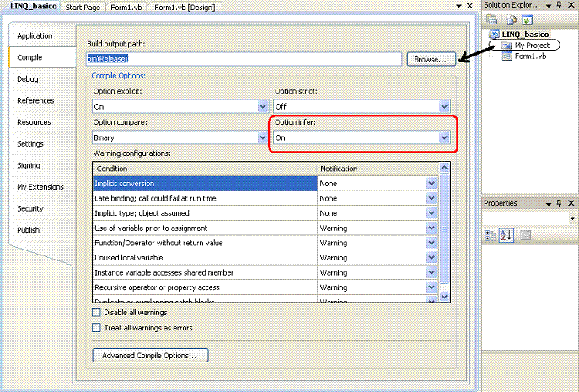Screen dimensions: 579x392
Task: Open the Signing settings page
Action: [29, 165]
